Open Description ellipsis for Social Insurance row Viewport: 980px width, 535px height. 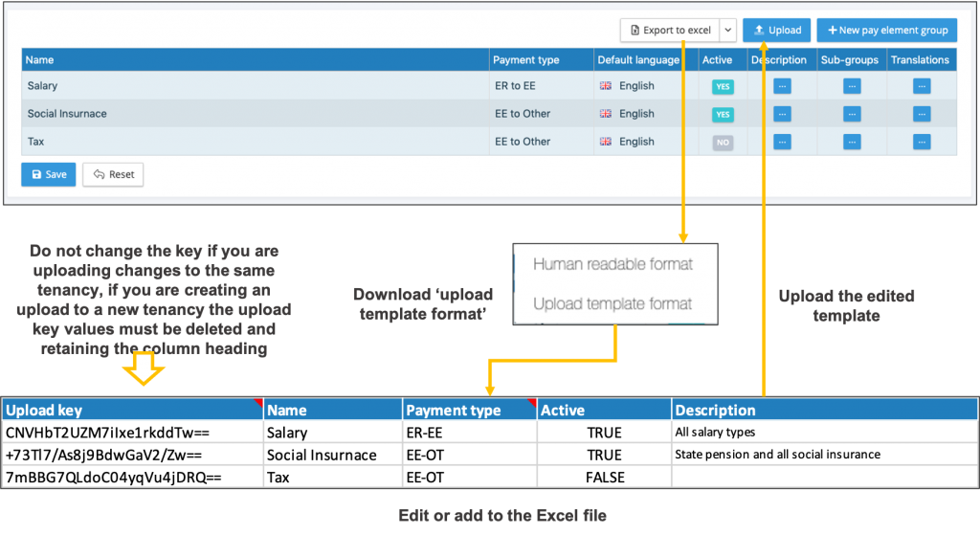[x=782, y=114]
